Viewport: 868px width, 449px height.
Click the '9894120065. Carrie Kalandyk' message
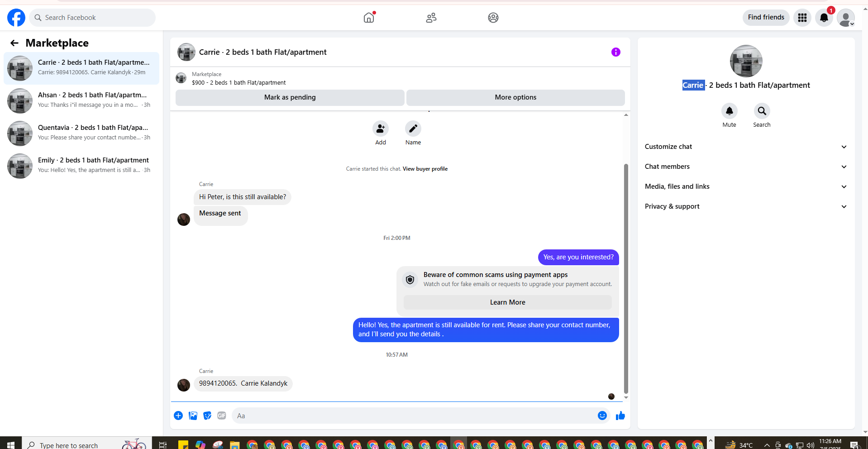tap(243, 383)
